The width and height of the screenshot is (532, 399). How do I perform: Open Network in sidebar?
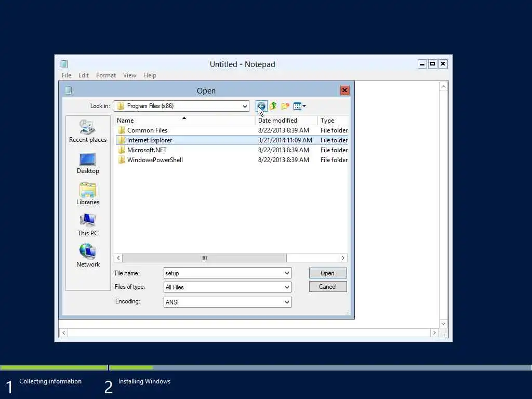(x=87, y=256)
